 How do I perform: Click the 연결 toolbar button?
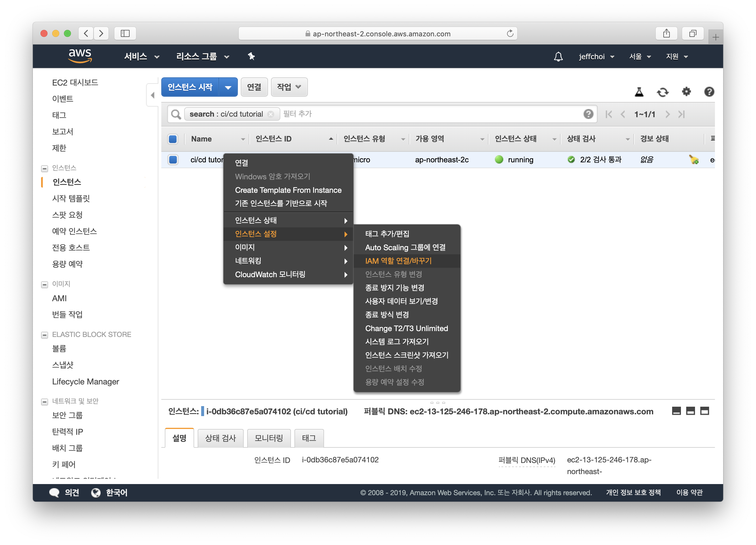(254, 87)
